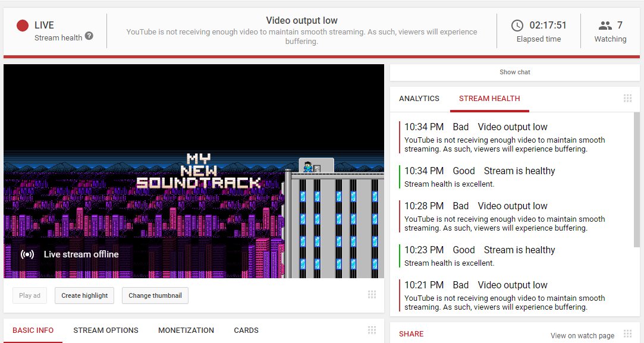Select the first 10:34 PM Bad Video output low entry
Viewport: 644px width, 343px height.
pos(504,137)
